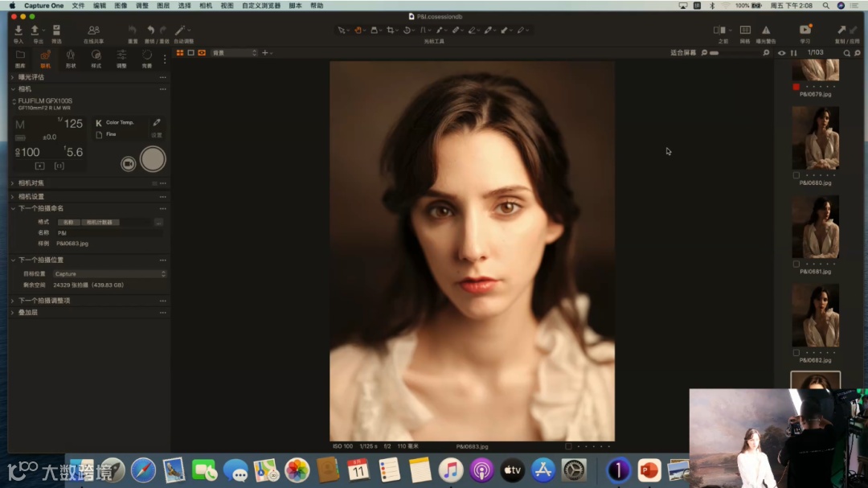This screenshot has height=488, width=868.
Task: Select the keystone tool
Action: coord(424,31)
